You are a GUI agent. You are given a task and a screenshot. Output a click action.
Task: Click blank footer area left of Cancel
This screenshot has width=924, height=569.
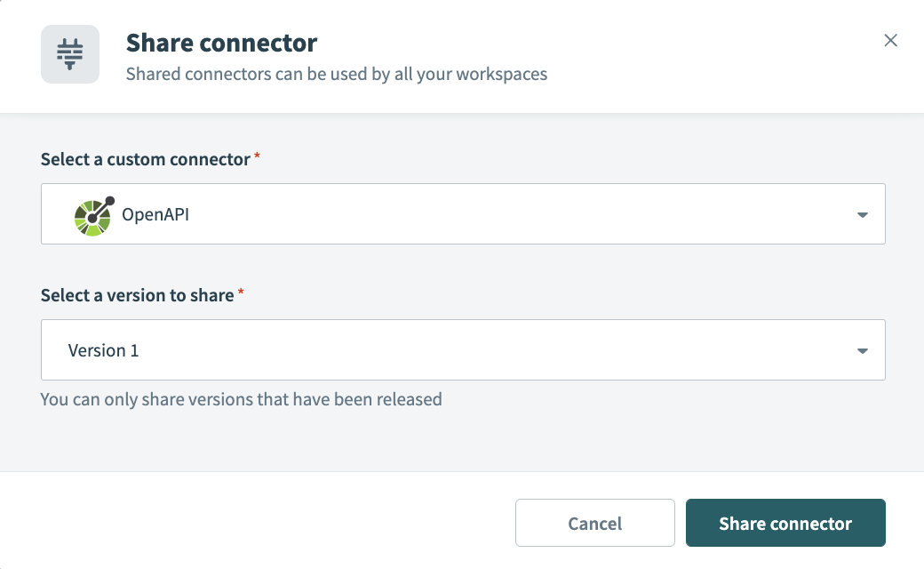click(x=267, y=524)
